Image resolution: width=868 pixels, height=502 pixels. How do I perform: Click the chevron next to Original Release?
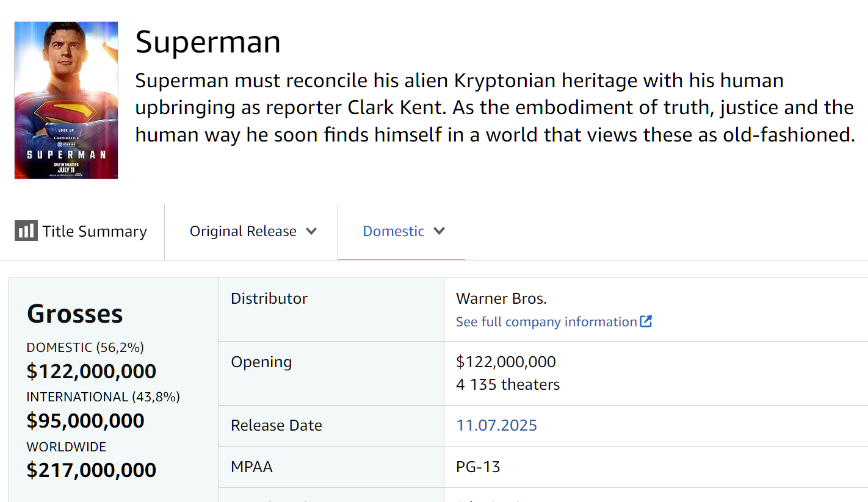pyautogui.click(x=311, y=231)
